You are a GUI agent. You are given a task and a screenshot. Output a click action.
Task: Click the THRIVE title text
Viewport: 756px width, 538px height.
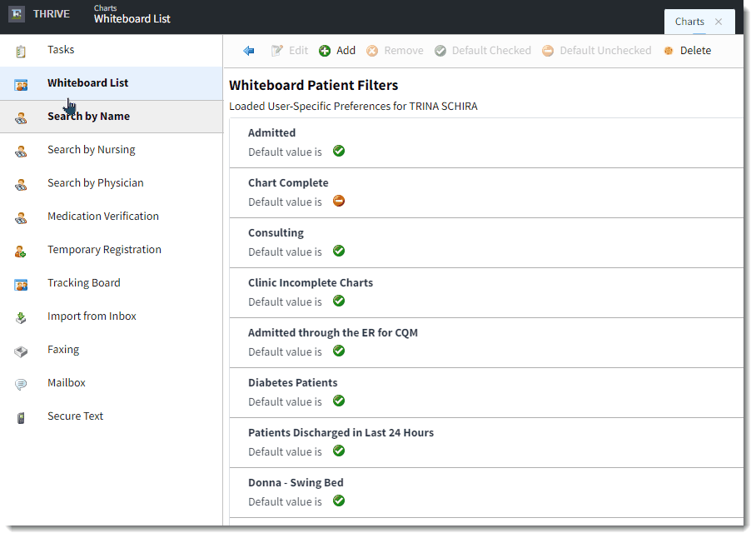[52, 13]
